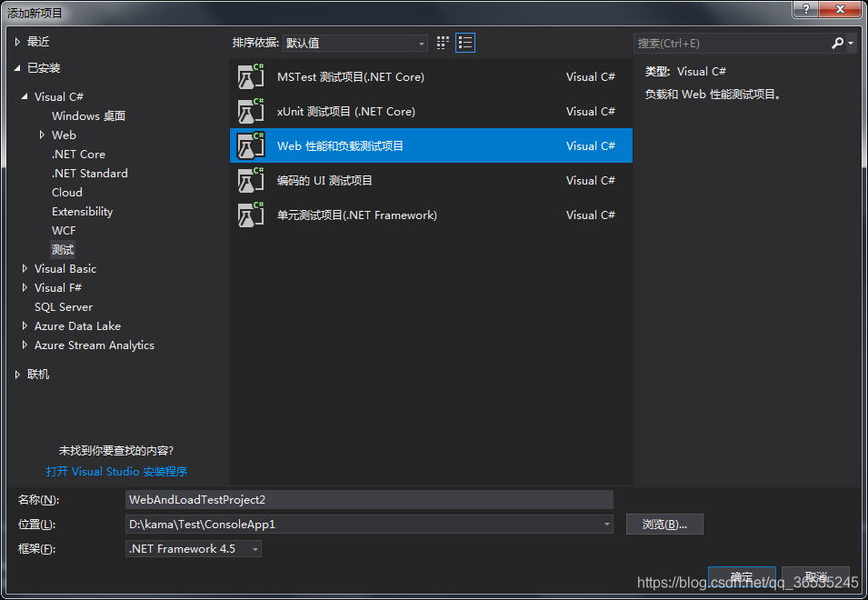The image size is (868, 600).
Task: Choose 编码的 UI 测试项目 template
Action: click(x=431, y=180)
